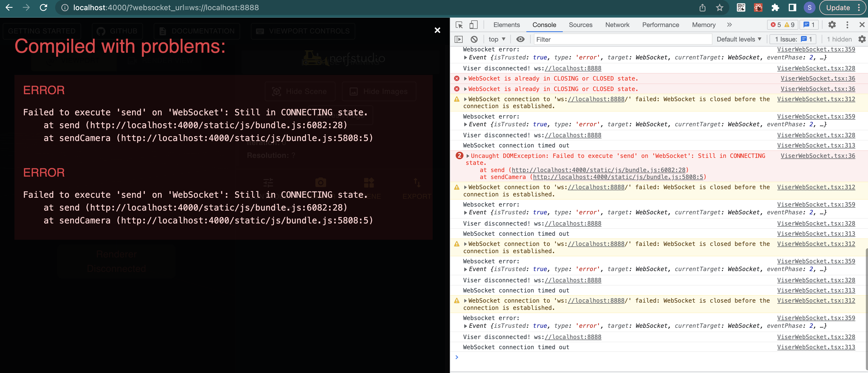This screenshot has height=373, width=868.
Task: Open the Controls panel sliders icon
Action: 268,183
